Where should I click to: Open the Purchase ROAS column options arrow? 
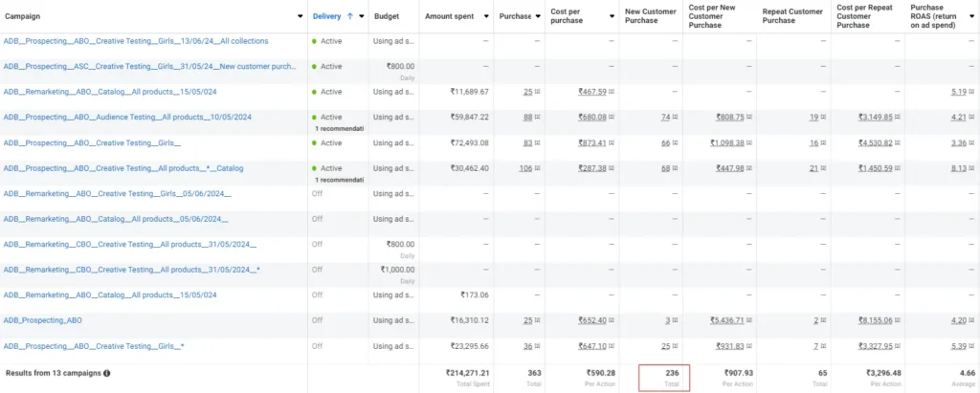coord(971,16)
